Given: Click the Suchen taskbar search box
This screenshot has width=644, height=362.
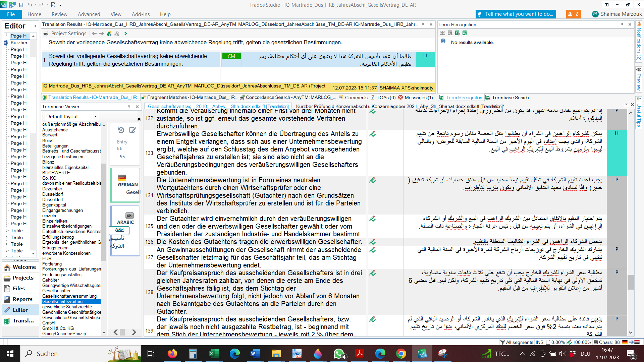Looking at the screenshot, I should click(80, 354).
